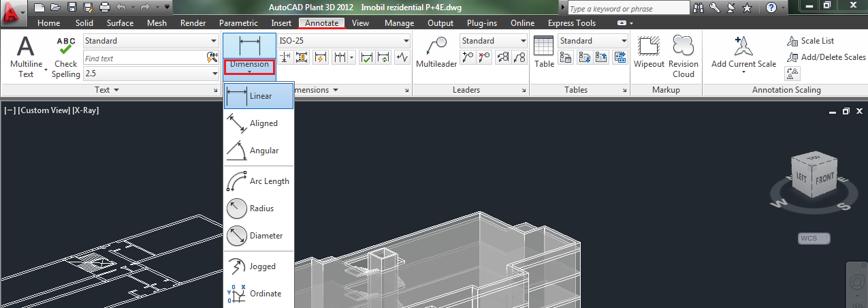The width and height of the screenshot is (868, 308).
Task: Click the Plot/Print icon in quick access toolbar
Action: (x=104, y=8)
